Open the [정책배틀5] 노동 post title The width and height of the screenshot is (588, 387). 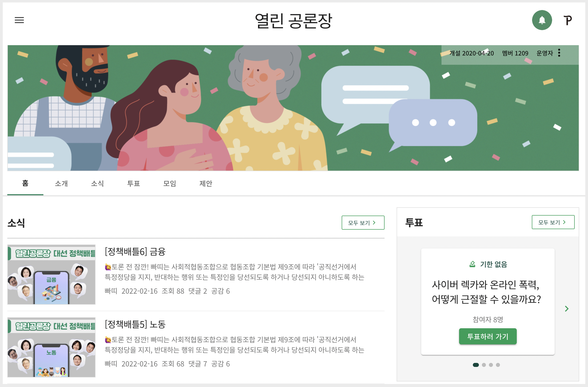(135, 324)
